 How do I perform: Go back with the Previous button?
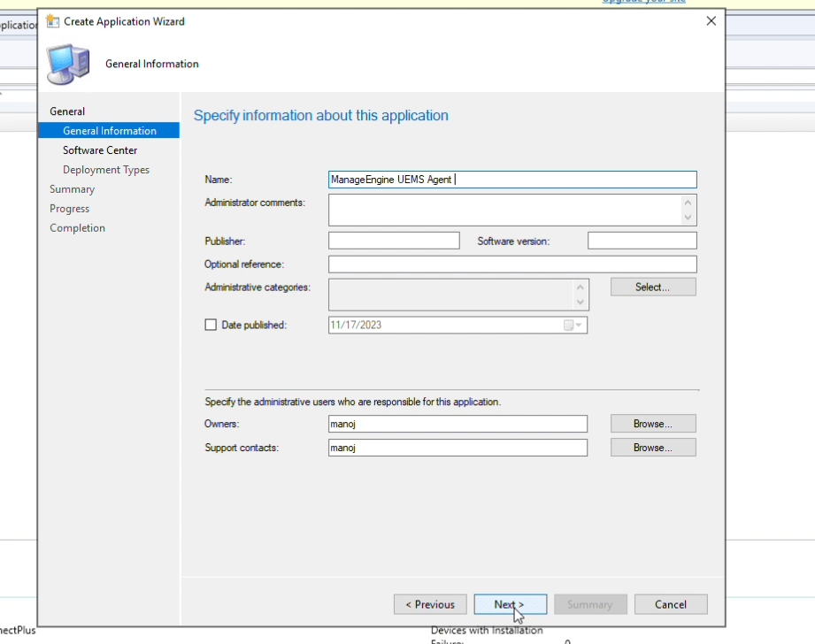point(430,604)
